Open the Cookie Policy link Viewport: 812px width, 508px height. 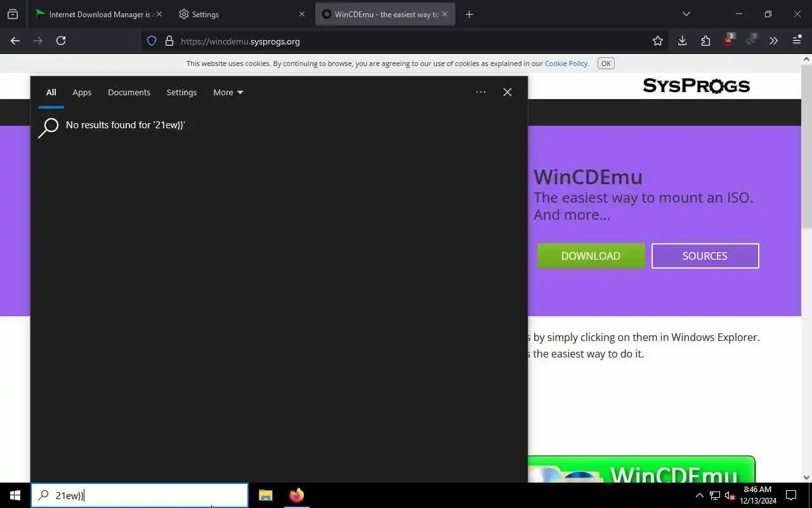pyautogui.click(x=566, y=63)
